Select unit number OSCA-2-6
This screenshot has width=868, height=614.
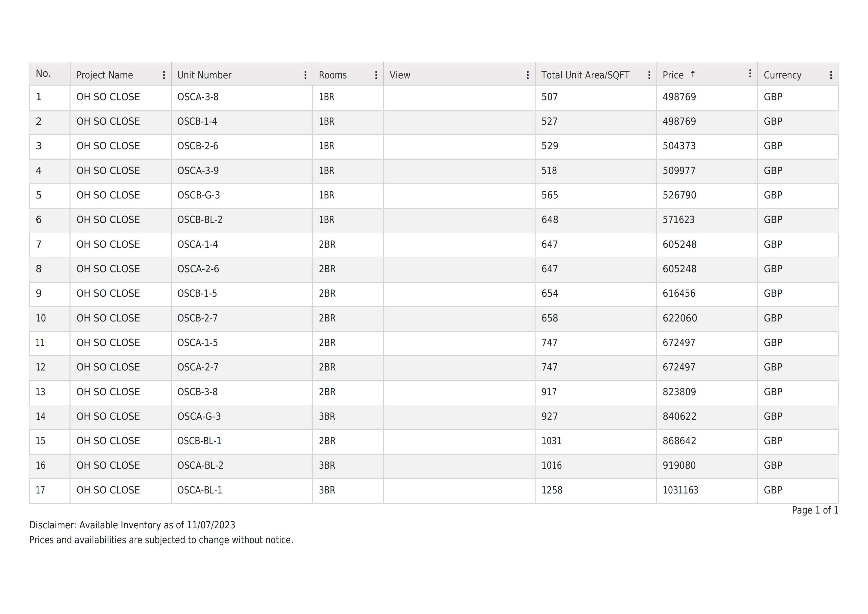click(x=198, y=269)
